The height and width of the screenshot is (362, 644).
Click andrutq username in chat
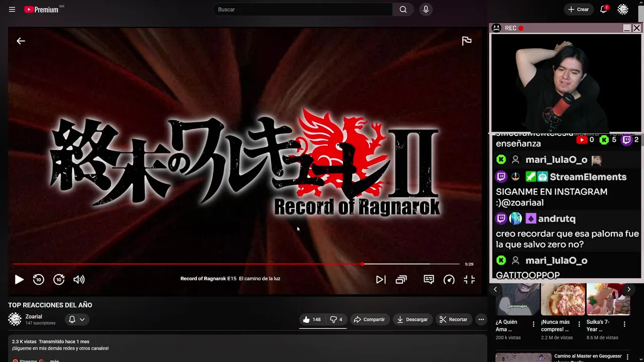coord(556,219)
